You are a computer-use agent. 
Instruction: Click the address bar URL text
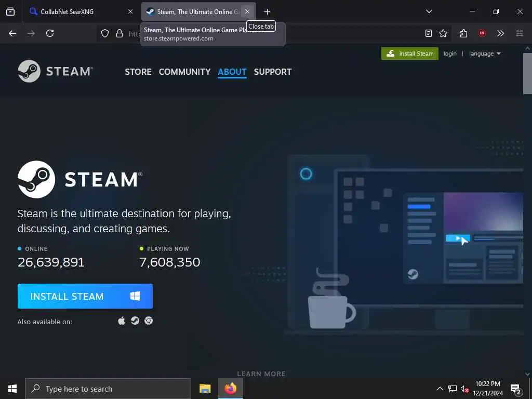point(135,34)
